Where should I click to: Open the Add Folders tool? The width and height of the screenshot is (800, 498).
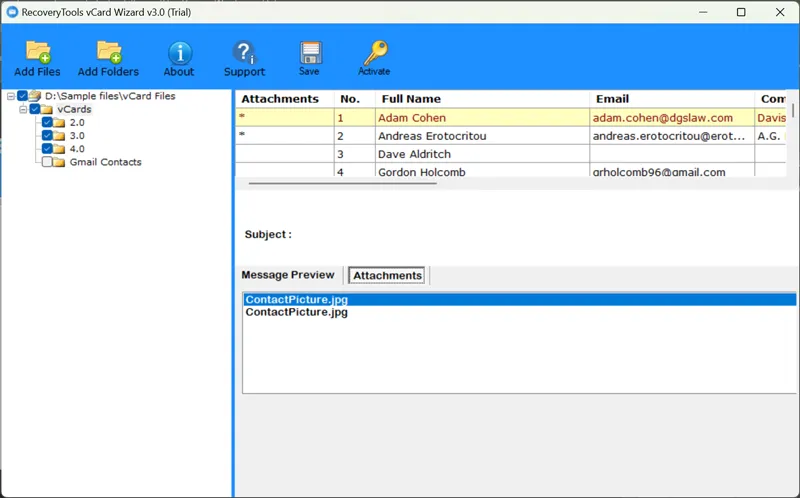tap(108, 57)
